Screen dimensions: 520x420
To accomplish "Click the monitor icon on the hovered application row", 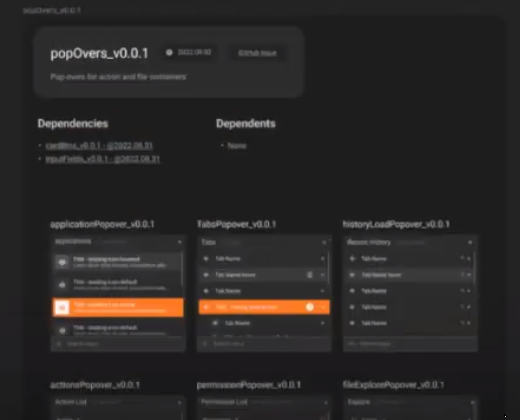I will coord(62,262).
